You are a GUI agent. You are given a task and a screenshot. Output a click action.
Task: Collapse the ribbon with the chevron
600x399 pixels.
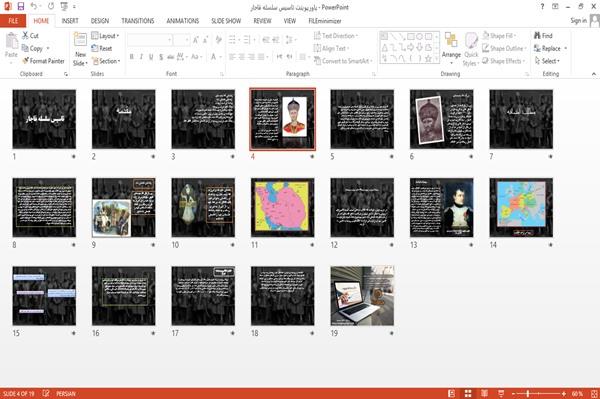(x=594, y=74)
